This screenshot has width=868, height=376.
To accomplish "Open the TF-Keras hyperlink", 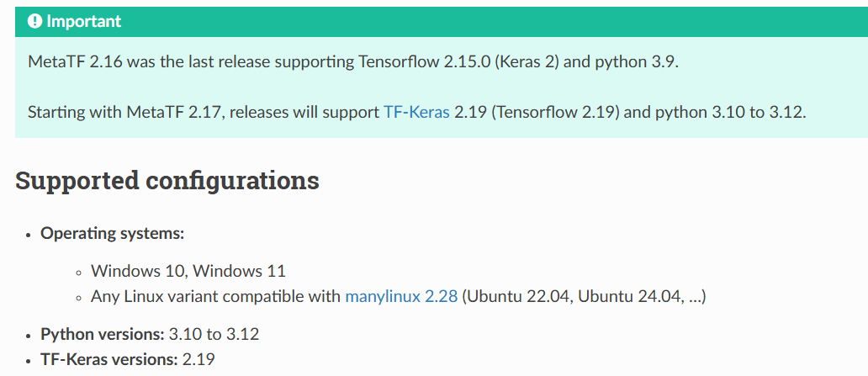I will tap(416, 112).
